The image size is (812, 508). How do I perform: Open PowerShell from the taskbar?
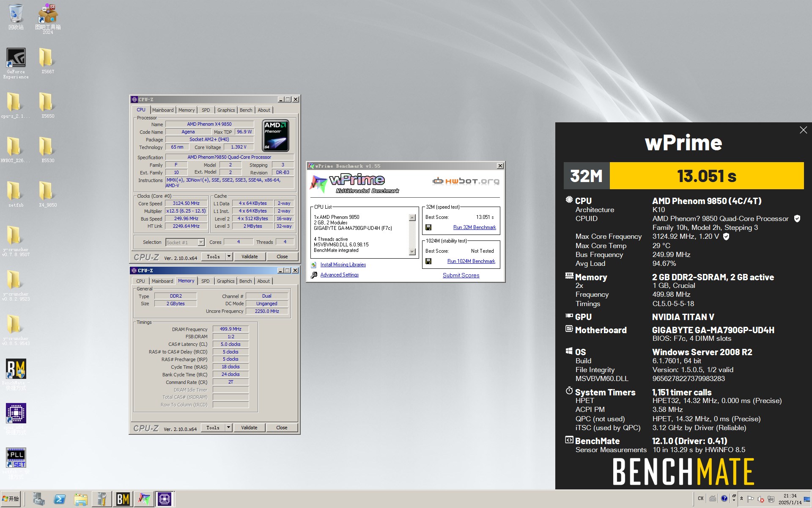(60, 499)
